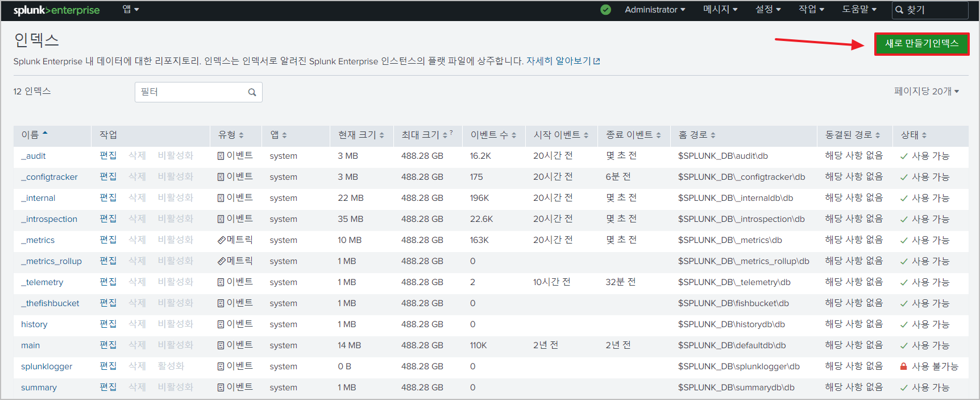
Task: Sort the table by 이름 column
Action: coord(34,135)
